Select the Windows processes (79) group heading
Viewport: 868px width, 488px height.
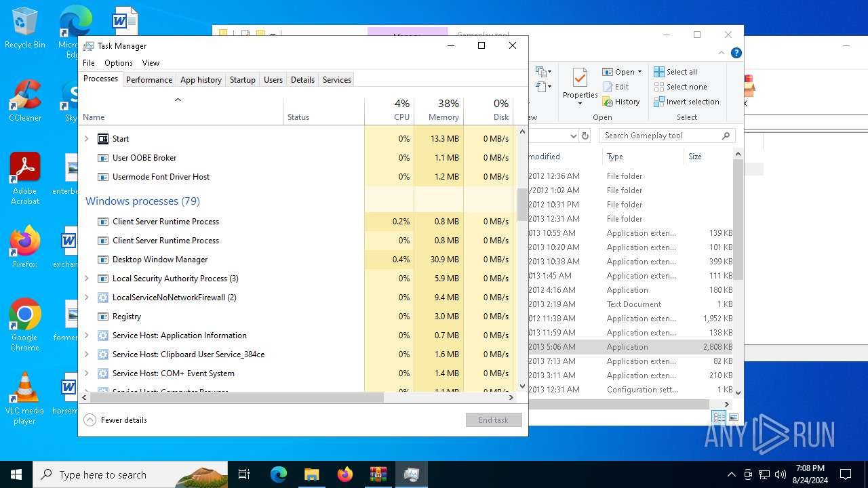[x=142, y=201]
